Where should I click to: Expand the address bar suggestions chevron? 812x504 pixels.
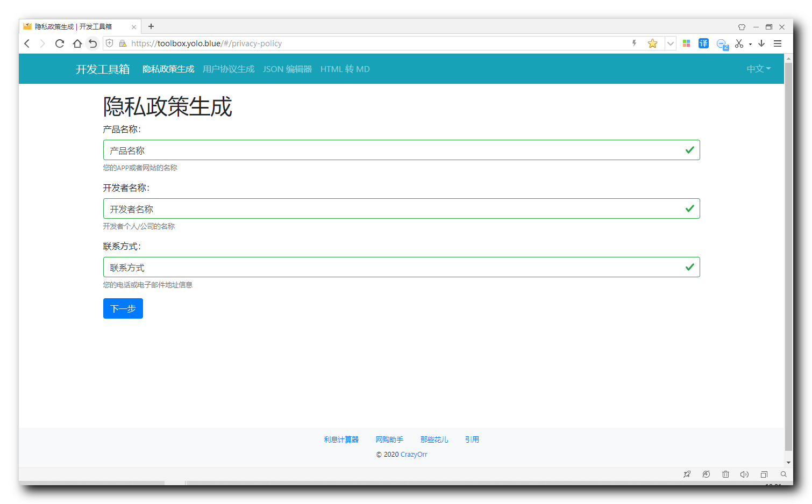[671, 44]
